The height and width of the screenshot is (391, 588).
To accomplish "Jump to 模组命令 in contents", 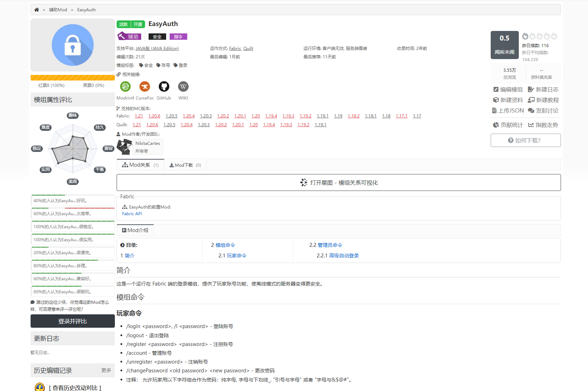I will click(225, 245).
